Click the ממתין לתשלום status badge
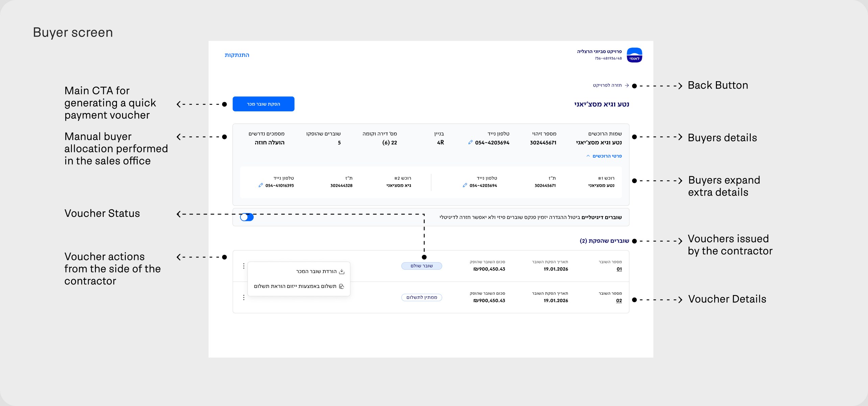This screenshot has height=406, width=868. 421,297
